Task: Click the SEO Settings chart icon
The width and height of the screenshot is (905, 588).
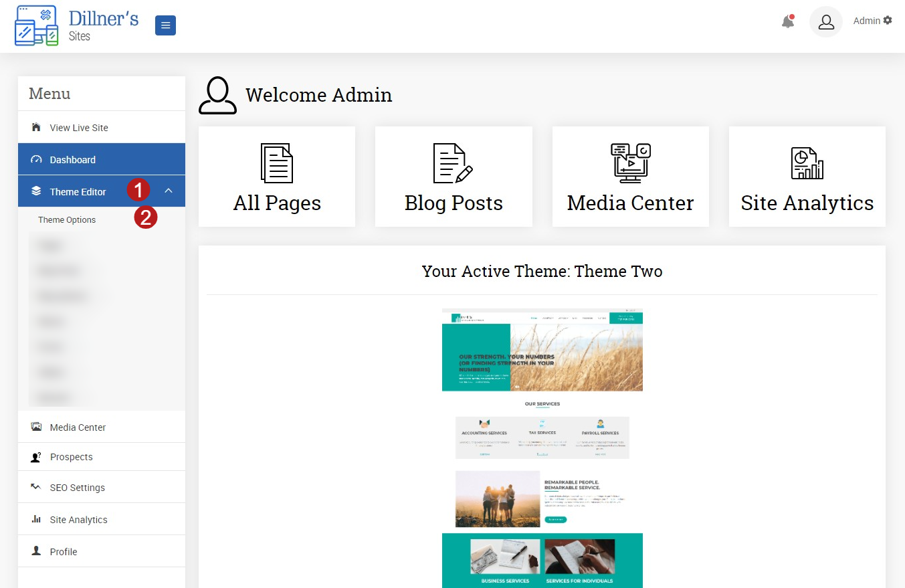Action: pyautogui.click(x=36, y=487)
